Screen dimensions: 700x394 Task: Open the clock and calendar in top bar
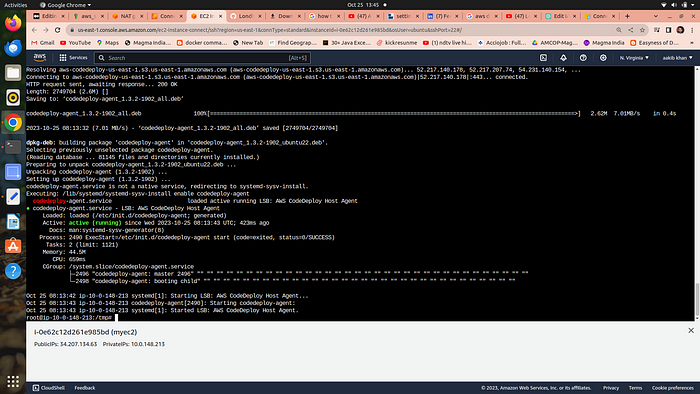pyautogui.click(x=363, y=5)
